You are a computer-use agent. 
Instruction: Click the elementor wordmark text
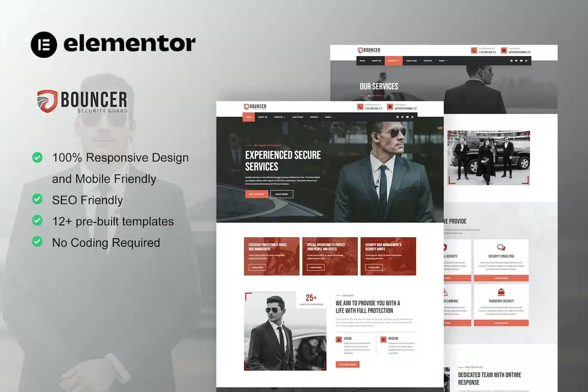[130, 43]
